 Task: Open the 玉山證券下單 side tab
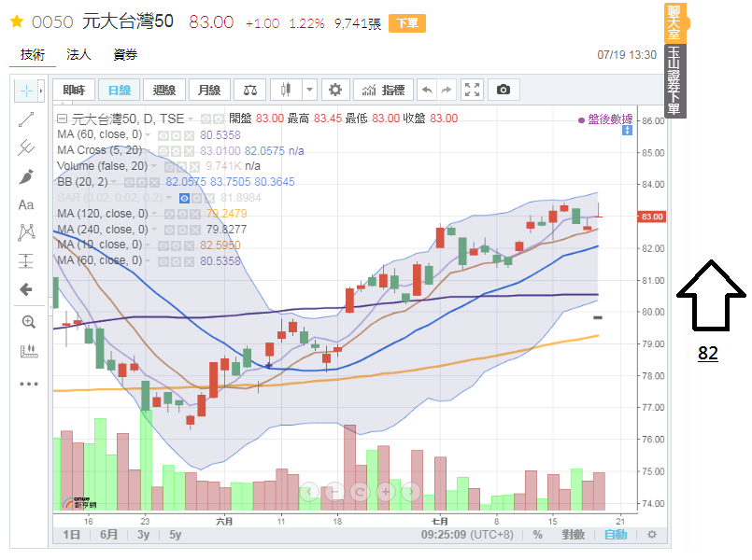(x=674, y=80)
